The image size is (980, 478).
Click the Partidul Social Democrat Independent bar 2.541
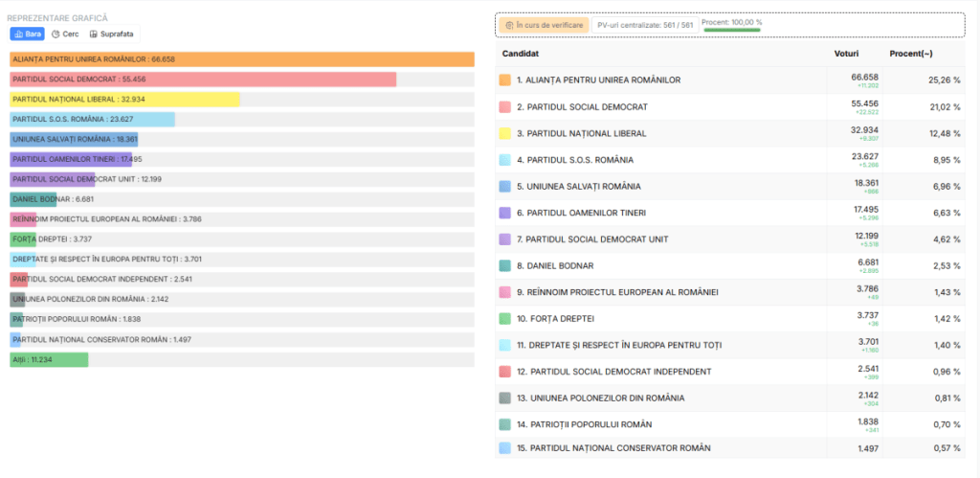pyautogui.click(x=19, y=280)
